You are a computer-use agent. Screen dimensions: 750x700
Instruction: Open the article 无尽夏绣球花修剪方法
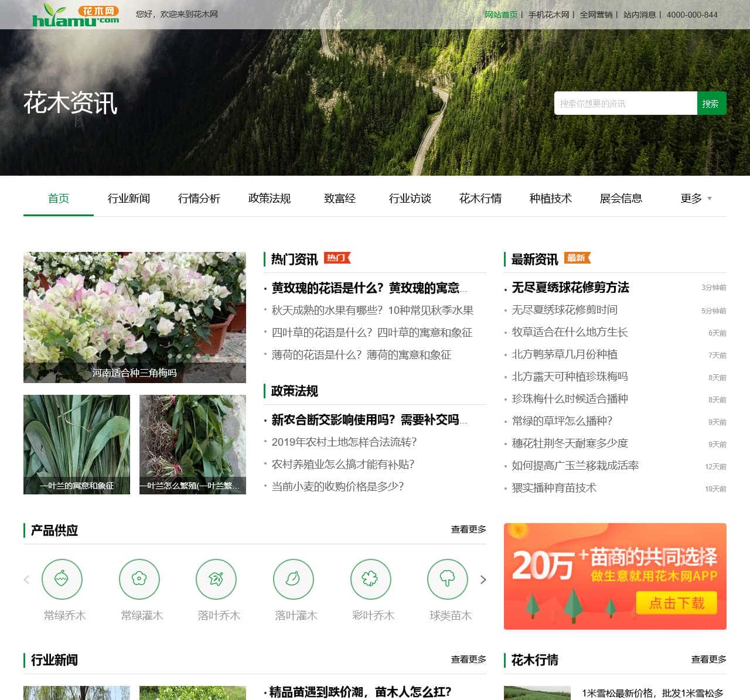click(x=570, y=288)
